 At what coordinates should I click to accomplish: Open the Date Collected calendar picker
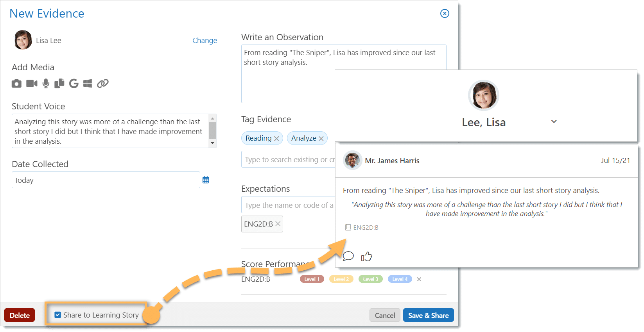click(x=206, y=180)
